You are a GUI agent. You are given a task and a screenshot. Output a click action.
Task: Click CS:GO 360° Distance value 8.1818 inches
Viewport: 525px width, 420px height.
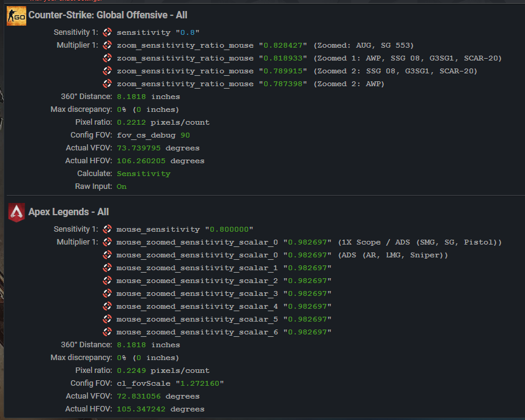pos(149,97)
